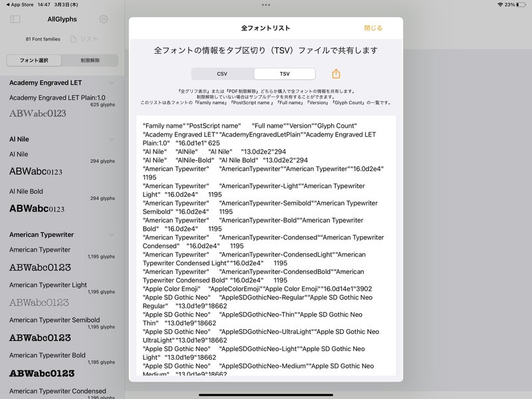Tap the リスト document icon
Screen dimensions: 532x399
click(73, 39)
